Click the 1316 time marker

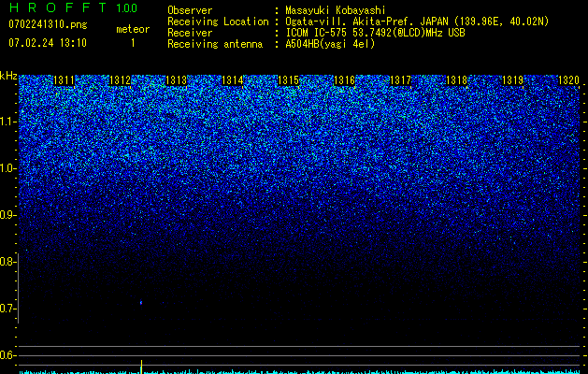(x=344, y=80)
